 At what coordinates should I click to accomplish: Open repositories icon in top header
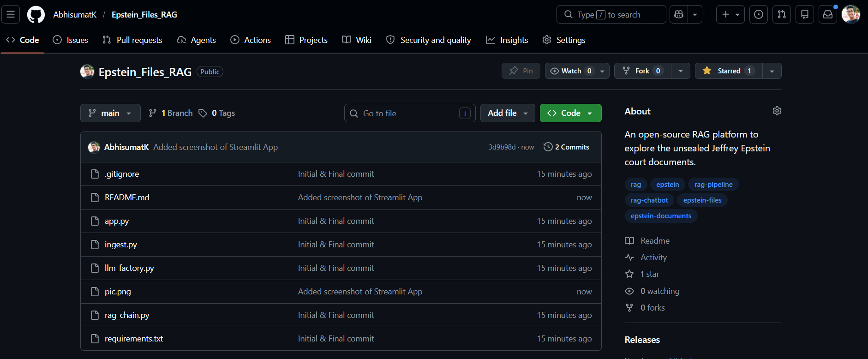click(805, 14)
